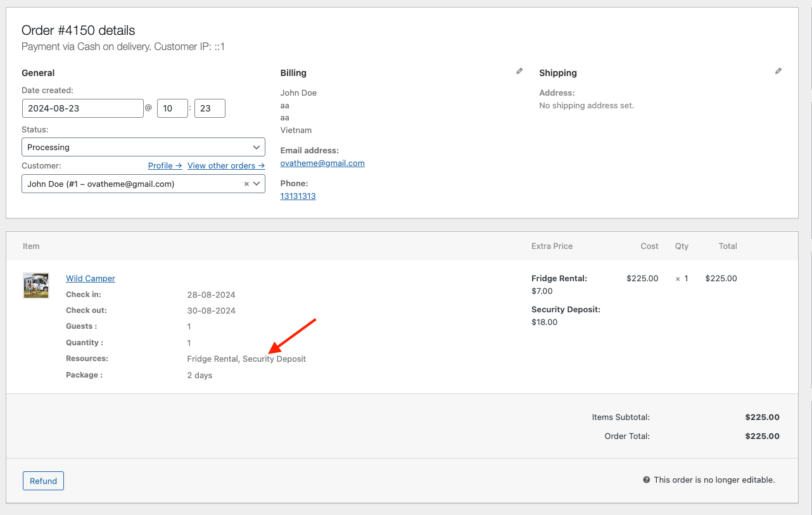Click the Qty column header

tap(682, 246)
